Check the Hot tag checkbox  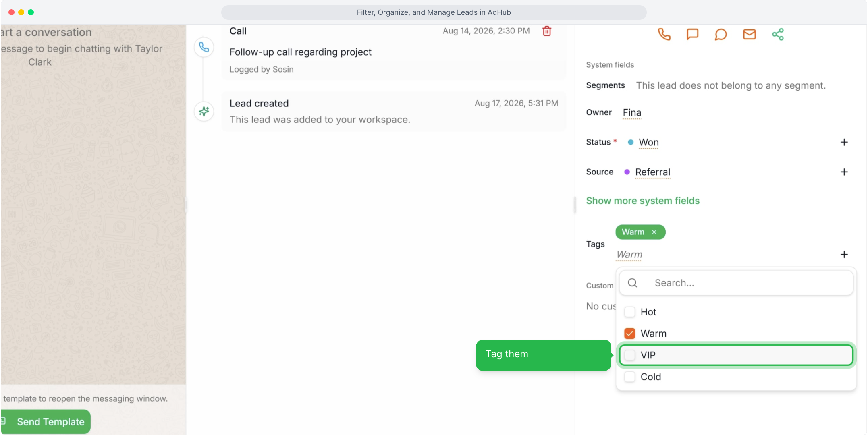[629, 312]
